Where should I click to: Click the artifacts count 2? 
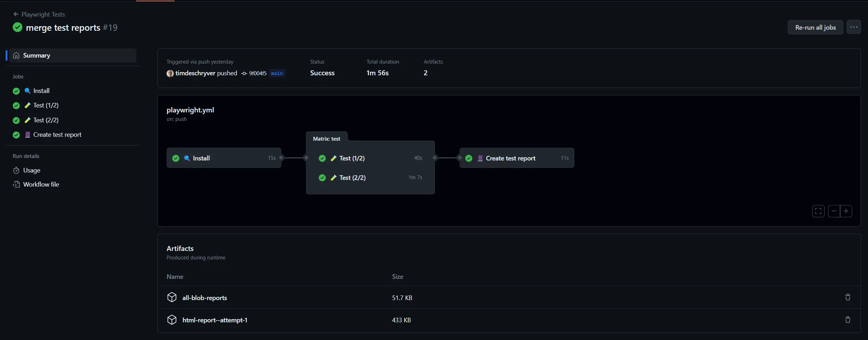click(426, 73)
